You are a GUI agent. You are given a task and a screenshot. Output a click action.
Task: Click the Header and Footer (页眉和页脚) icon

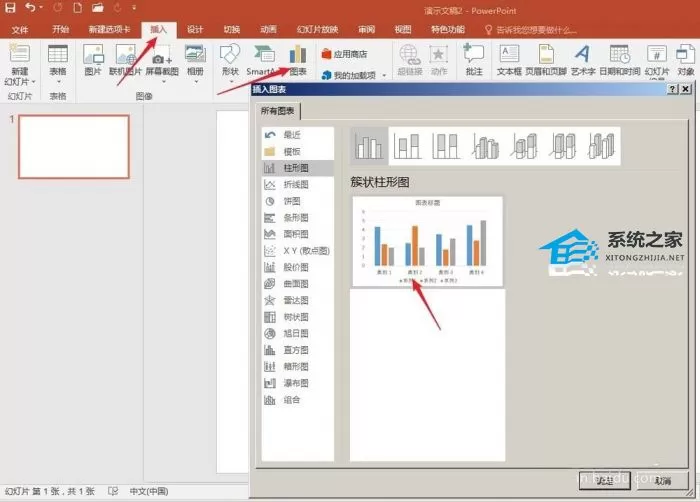tap(546, 54)
